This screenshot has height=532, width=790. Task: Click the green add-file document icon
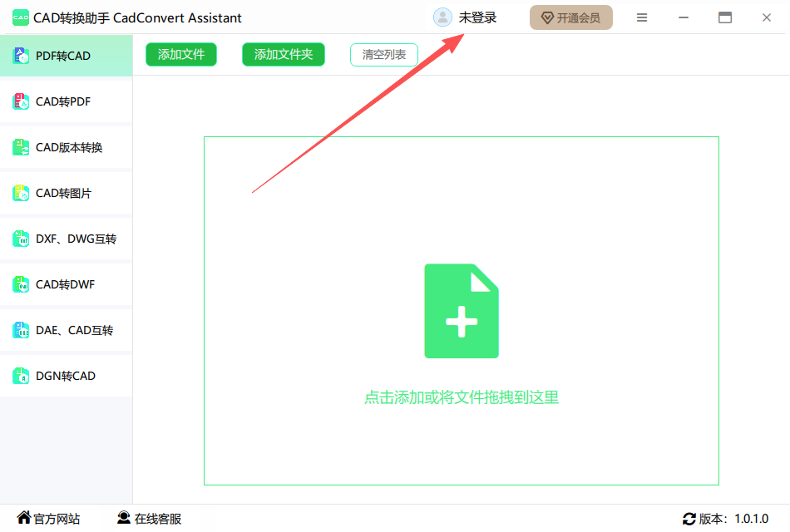(x=462, y=311)
